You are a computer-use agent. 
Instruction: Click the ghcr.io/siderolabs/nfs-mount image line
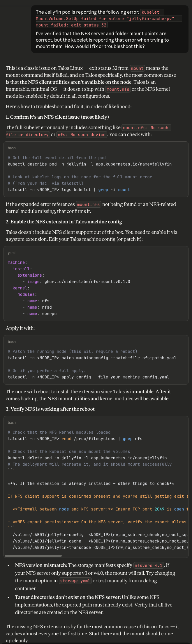click(x=79, y=282)
